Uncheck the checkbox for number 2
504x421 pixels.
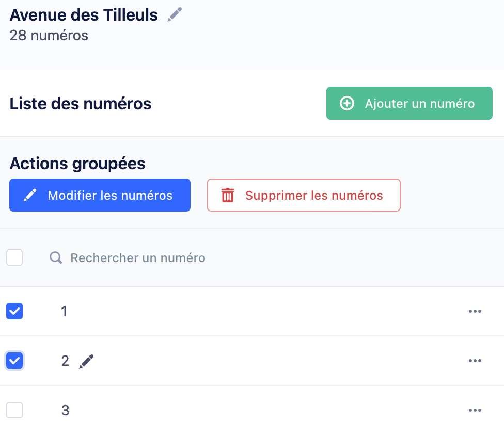click(14, 361)
